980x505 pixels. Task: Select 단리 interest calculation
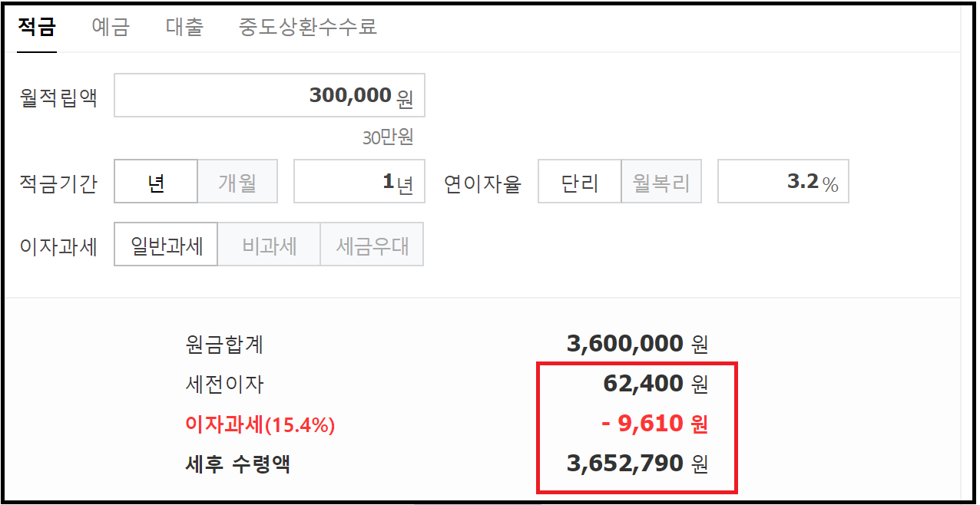tap(579, 181)
